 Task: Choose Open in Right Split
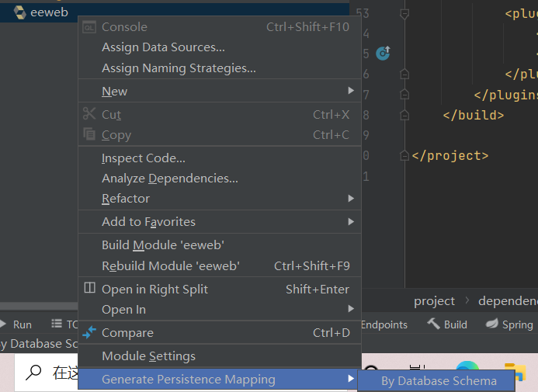point(220,289)
